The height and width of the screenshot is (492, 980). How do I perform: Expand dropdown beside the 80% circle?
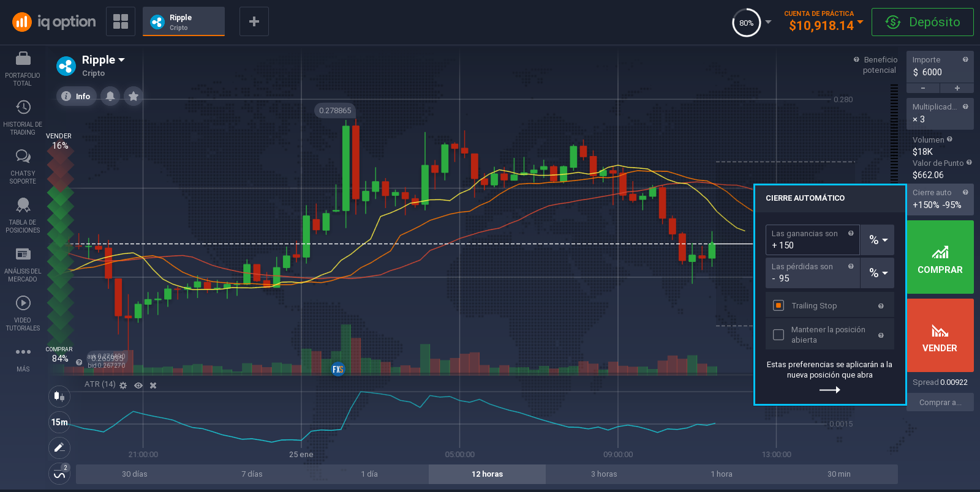(768, 22)
